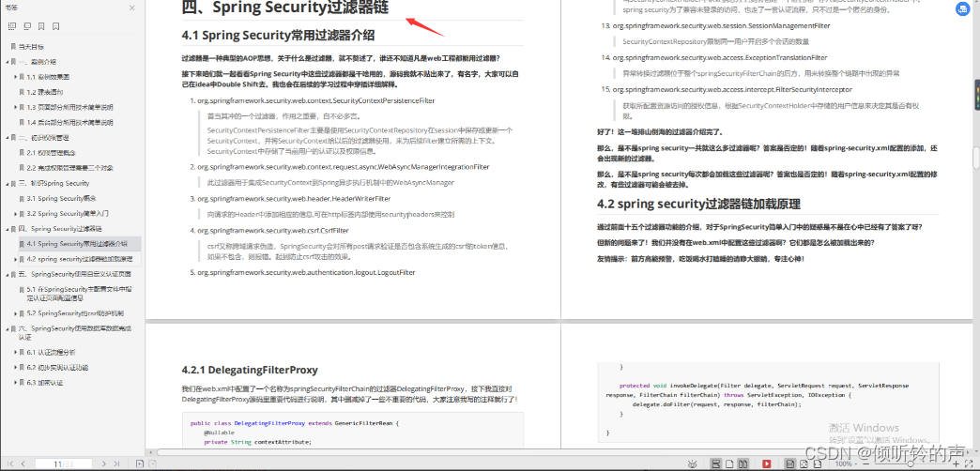Expand the 4.2 spring security bookmark node
The image size is (980, 471).
(x=15, y=259)
